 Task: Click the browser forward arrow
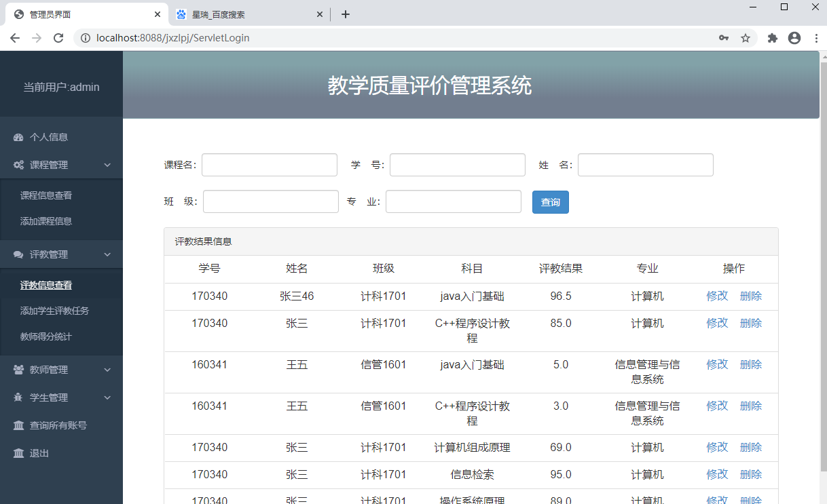37,38
